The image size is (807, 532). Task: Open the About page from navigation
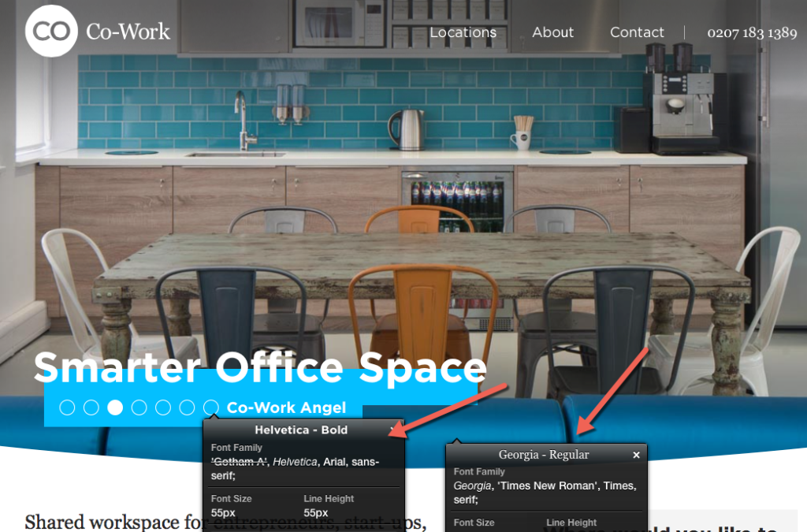pyautogui.click(x=552, y=32)
